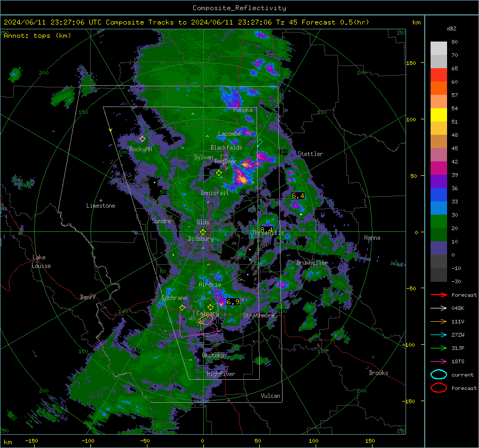Click the orange storm polygon over Calgary

[205, 320]
